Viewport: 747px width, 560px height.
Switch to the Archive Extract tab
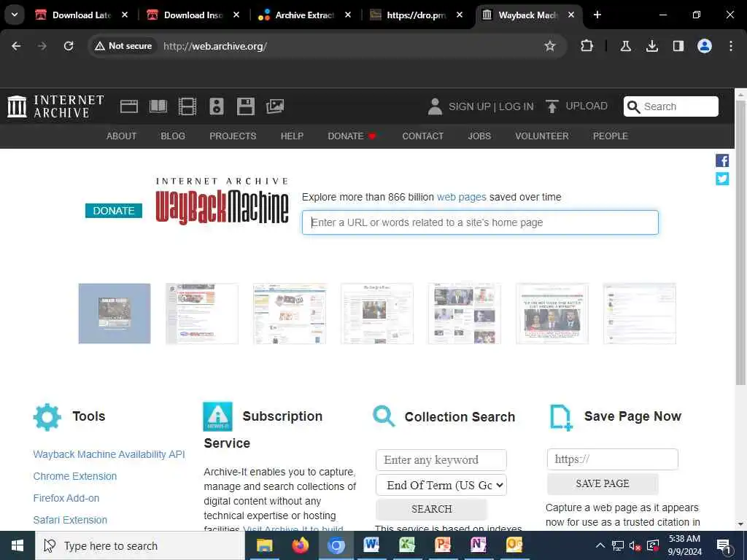point(304,15)
